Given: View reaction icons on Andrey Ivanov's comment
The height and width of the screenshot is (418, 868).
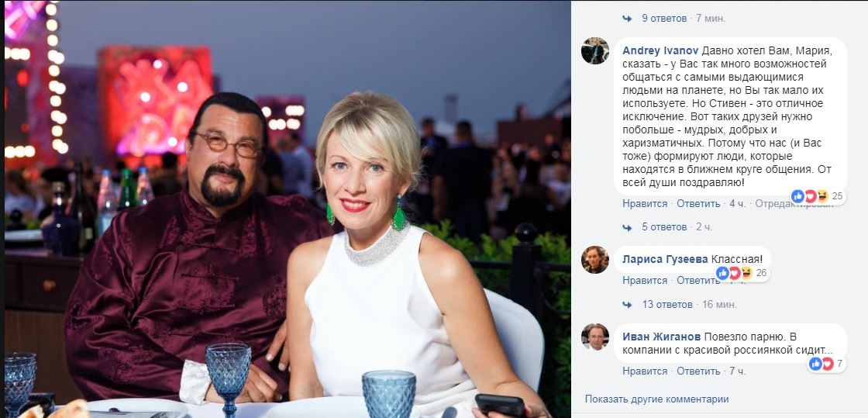Looking at the screenshot, I should coord(810,196).
